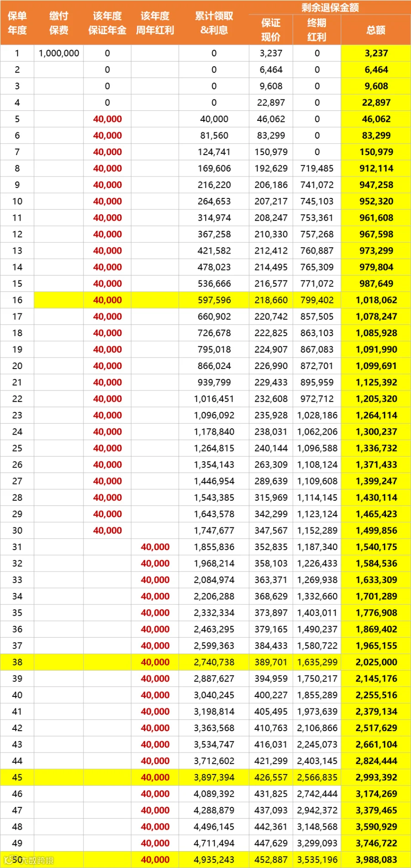Screen dimensions: 411x868
Task: Select guaranteed value cell 315,969
Action: [271, 498]
